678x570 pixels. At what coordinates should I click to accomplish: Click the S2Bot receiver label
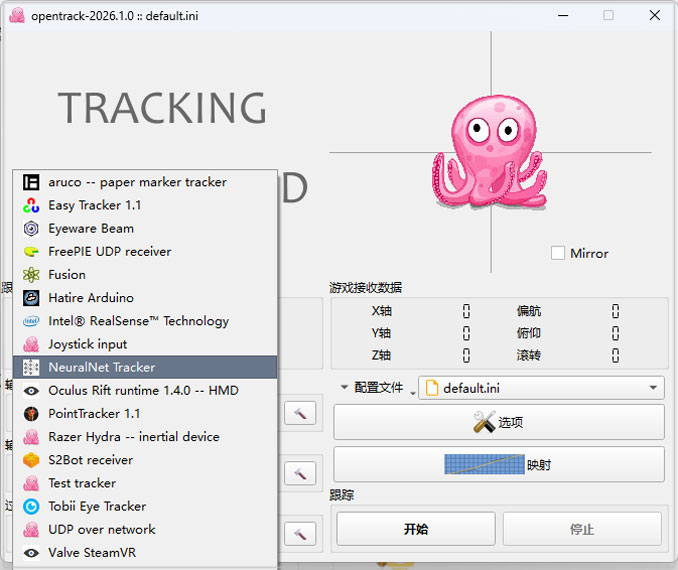coord(90,460)
